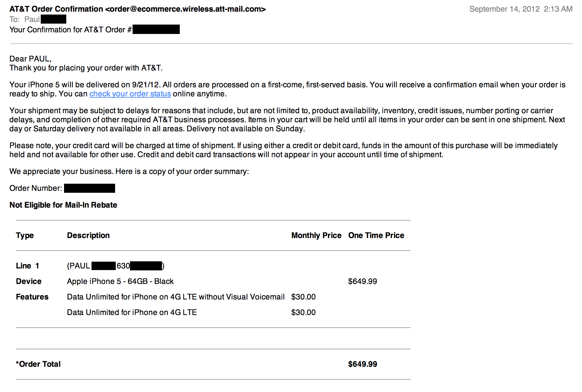Click the sender email address in header
This screenshot has width=582, height=392.
click(185, 9)
